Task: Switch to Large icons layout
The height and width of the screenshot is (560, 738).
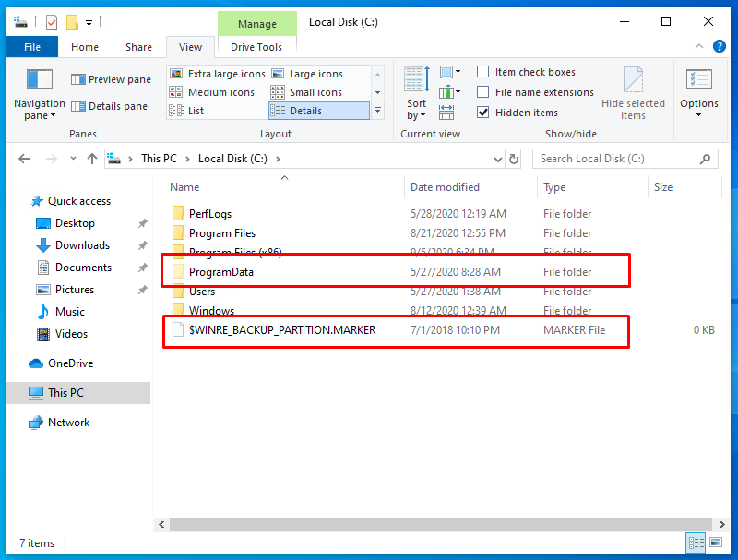Action: [307, 74]
